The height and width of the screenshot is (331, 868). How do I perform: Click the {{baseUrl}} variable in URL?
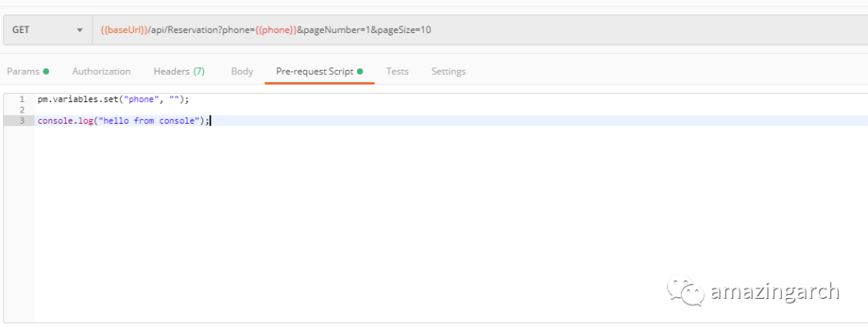(x=124, y=30)
